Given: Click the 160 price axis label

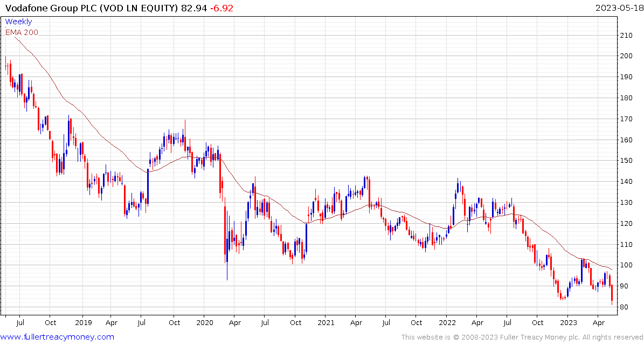Looking at the screenshot, I should pyautogui.click(x=626, y=140).
